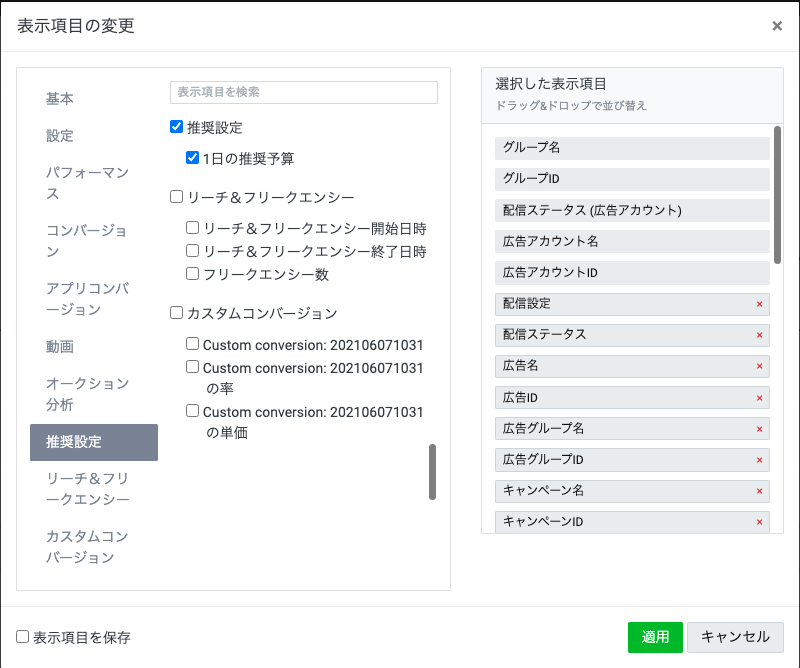
Task: Remove 広告ID using the x icon
Action: point(759,398)
